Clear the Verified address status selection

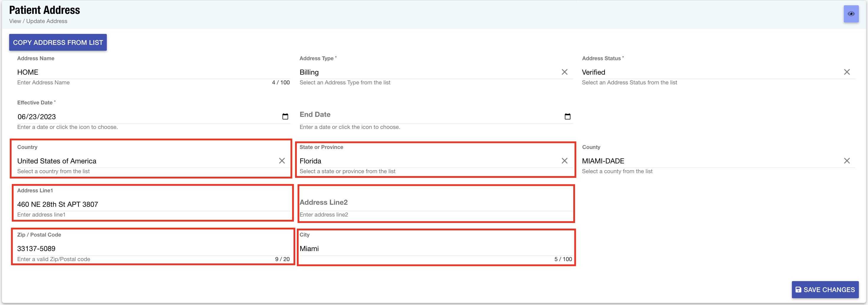click(x=846, y=72)
